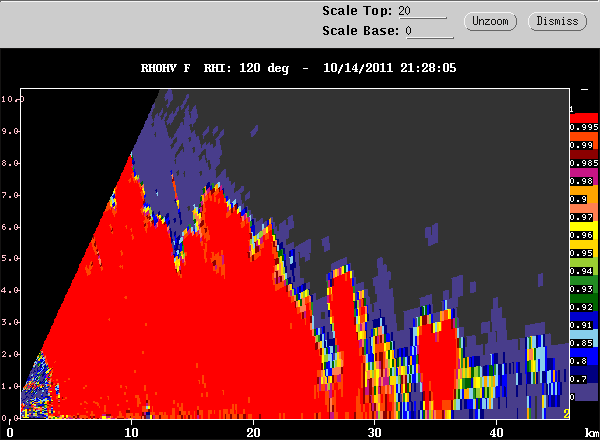Focus the Scale Top input field
This screenshot has width=600, height=440.
point(422,11)
